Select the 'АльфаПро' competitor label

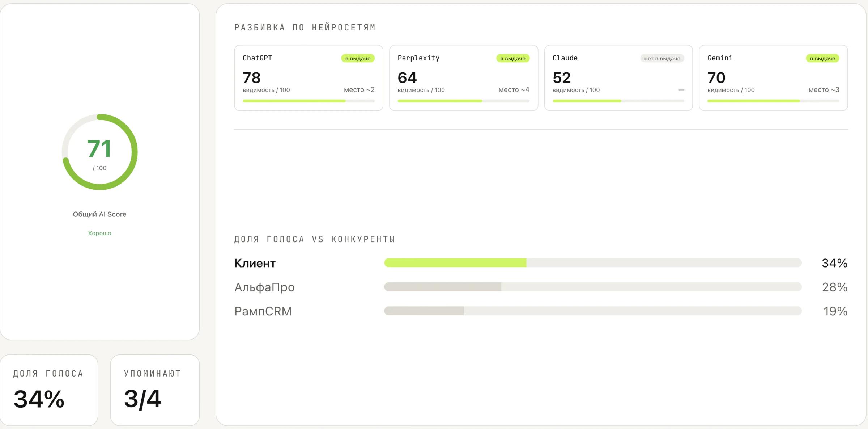point(264,287)
